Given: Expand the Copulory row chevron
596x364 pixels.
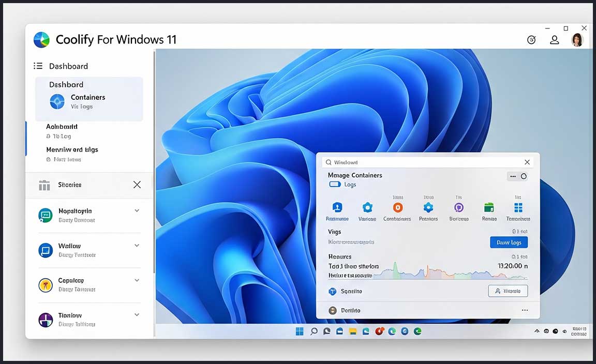Looking at the screenshot, I should pyautogui.click(x=137, y=280).
